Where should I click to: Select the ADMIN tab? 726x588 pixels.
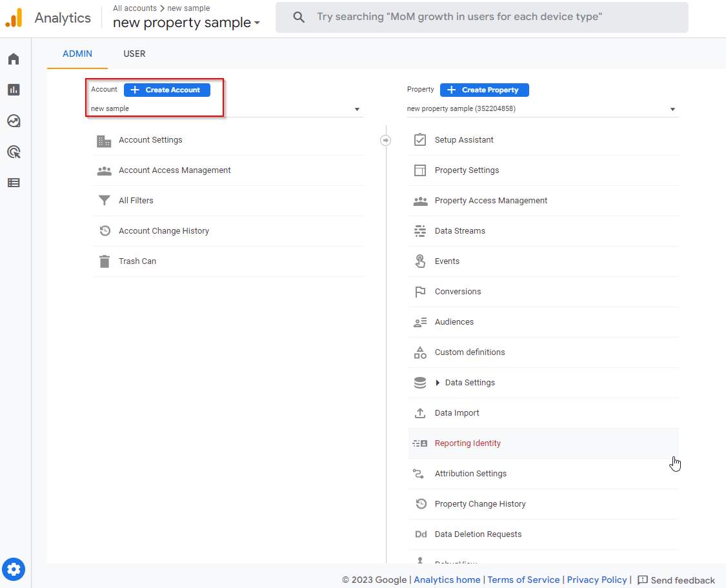pos(77,54)
